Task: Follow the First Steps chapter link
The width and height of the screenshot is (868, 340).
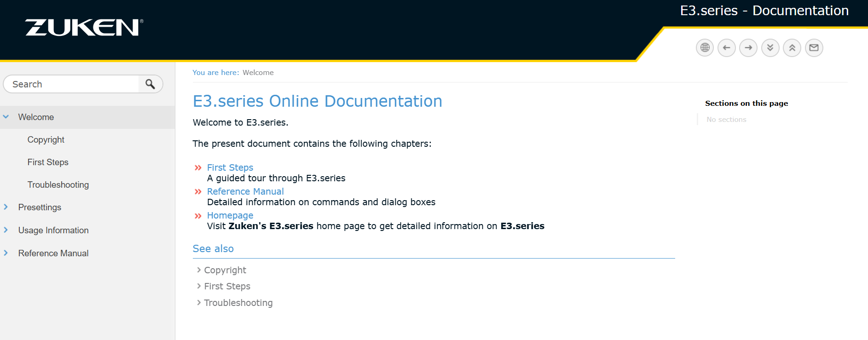Action: point(230,167)
